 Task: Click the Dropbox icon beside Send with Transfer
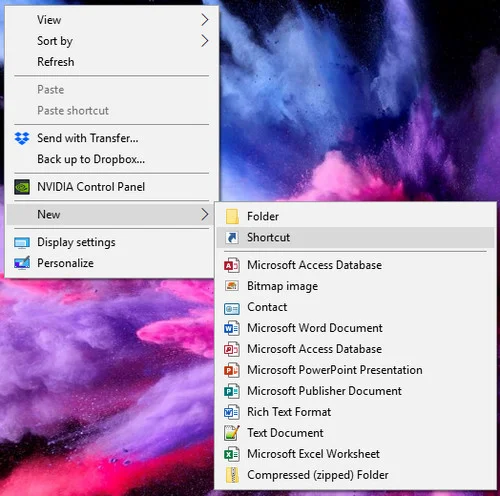point(22,138)
